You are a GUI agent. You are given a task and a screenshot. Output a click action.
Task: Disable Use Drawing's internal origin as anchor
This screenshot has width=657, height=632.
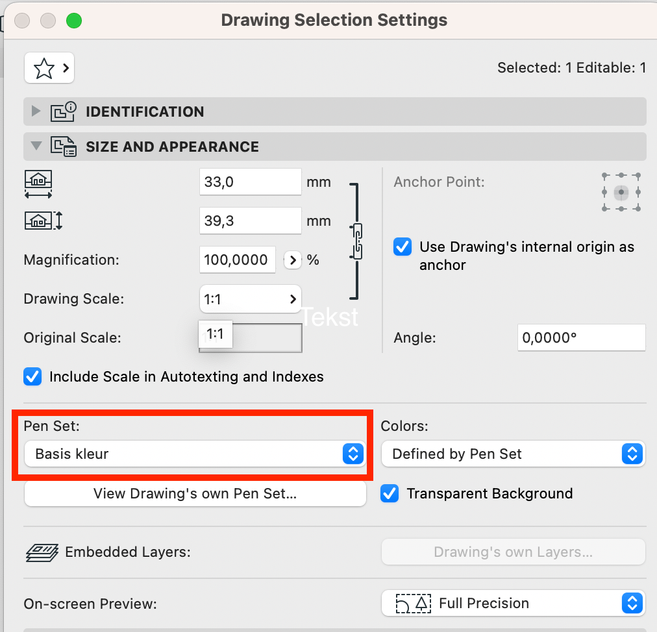pos(403,247)
